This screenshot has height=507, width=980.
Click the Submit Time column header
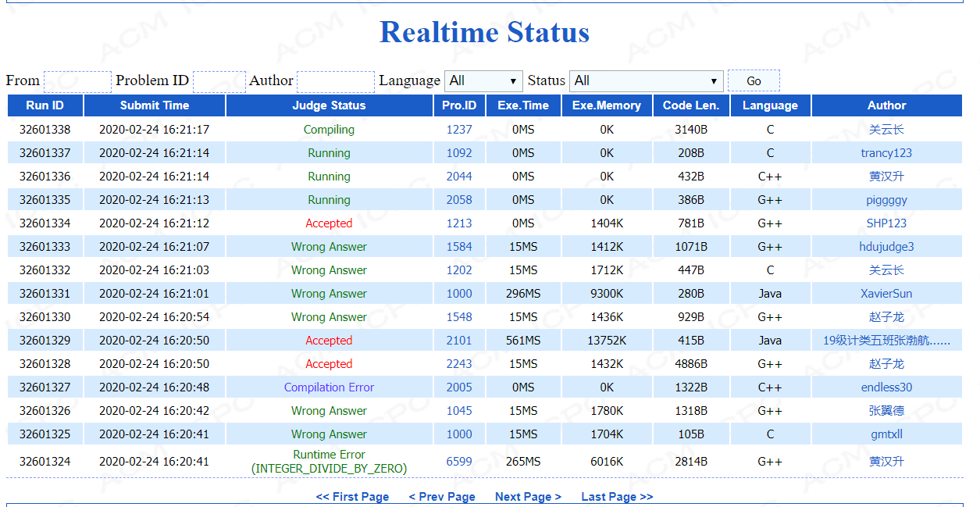tap(155, 105)
